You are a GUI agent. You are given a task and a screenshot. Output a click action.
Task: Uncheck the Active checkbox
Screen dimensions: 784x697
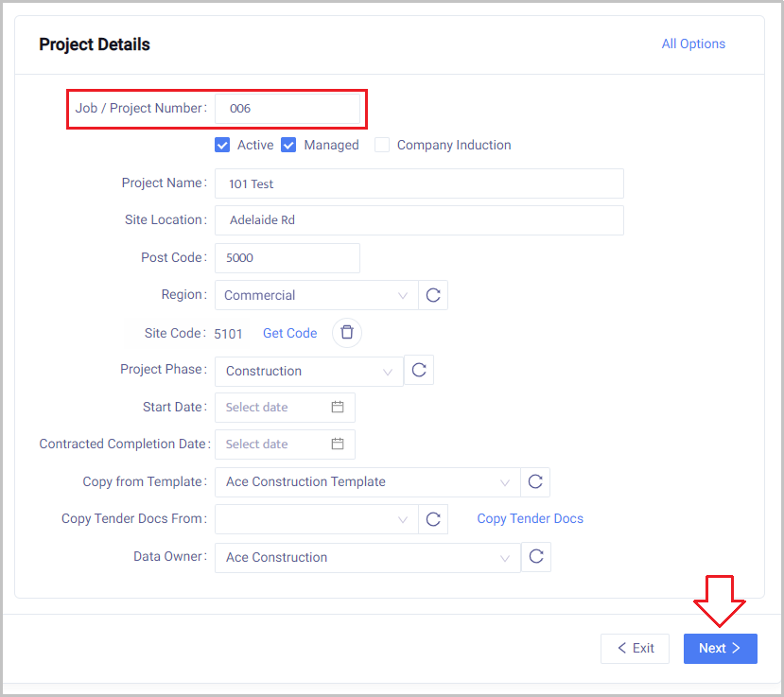(x=223, y=146)
